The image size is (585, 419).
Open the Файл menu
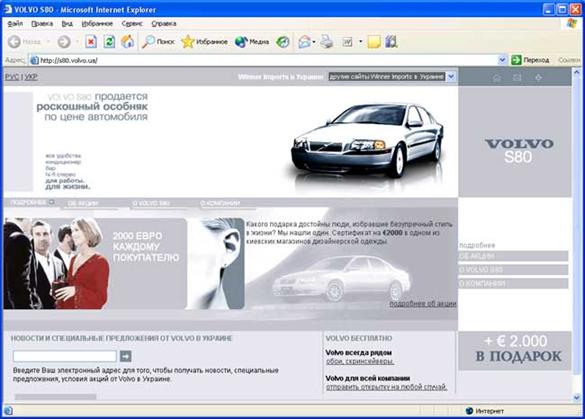coord(15,24)
